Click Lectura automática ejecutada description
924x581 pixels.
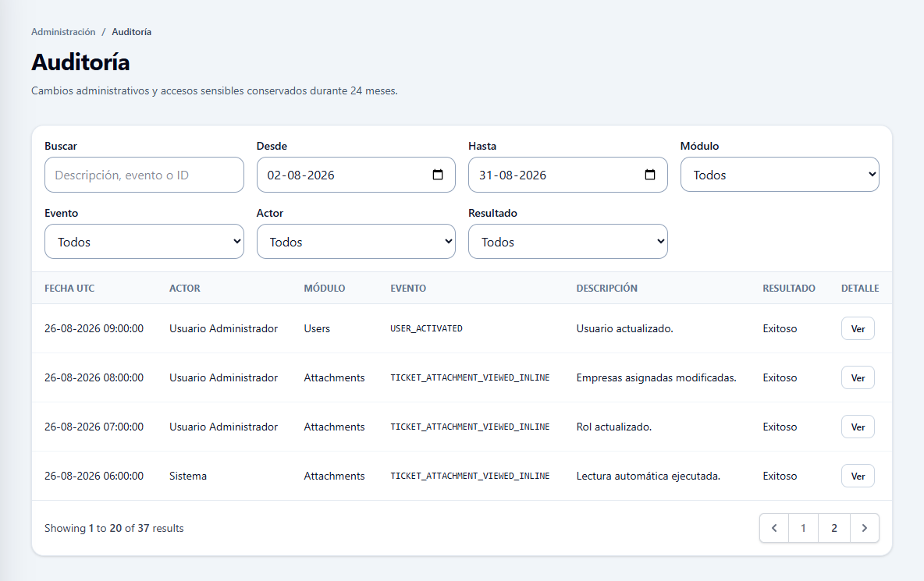649,476
